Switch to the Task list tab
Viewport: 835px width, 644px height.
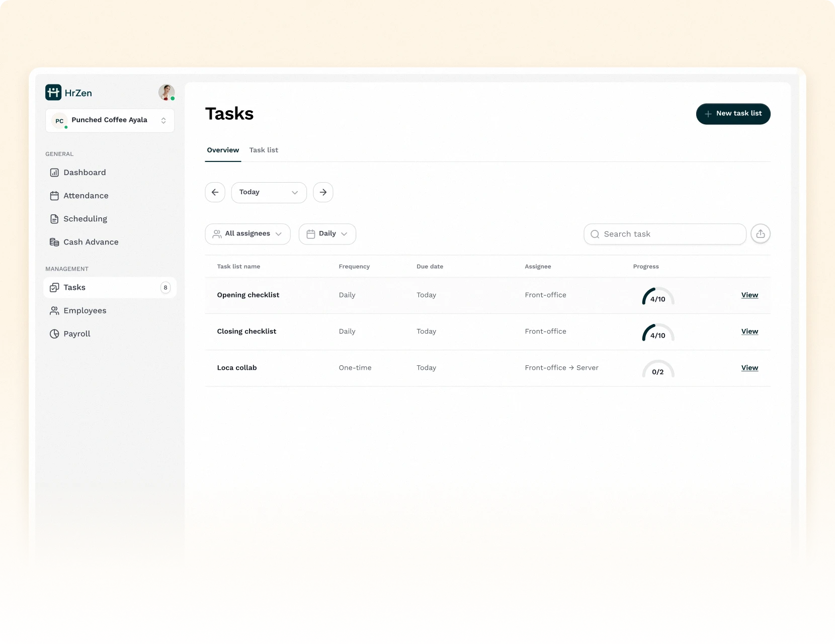[x=264, y=150]
